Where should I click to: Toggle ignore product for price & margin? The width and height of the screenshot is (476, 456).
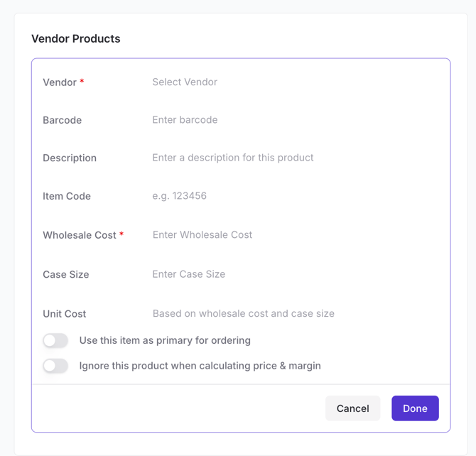[55, 367]
